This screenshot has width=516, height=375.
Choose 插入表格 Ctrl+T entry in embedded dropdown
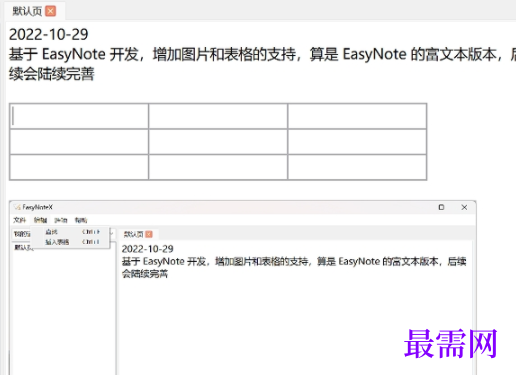[x=70, y=242]
